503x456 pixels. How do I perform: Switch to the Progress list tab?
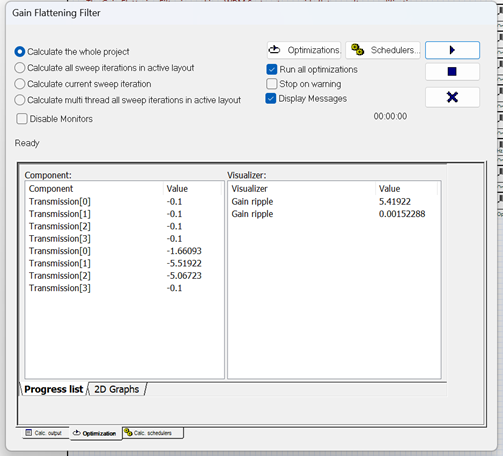(x=53, y=389)
